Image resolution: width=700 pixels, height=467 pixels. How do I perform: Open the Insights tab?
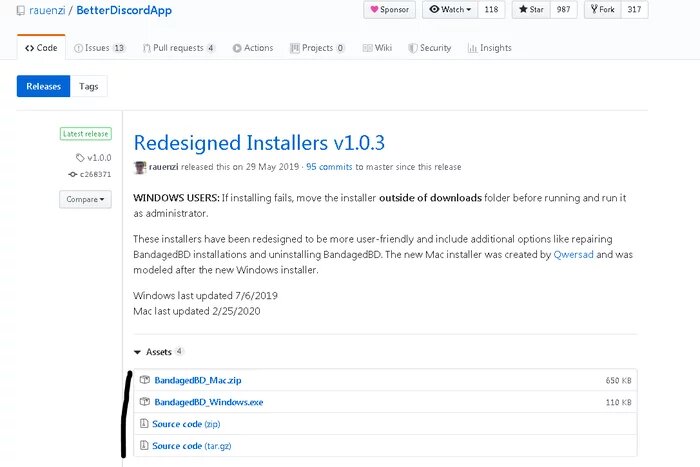489,48
